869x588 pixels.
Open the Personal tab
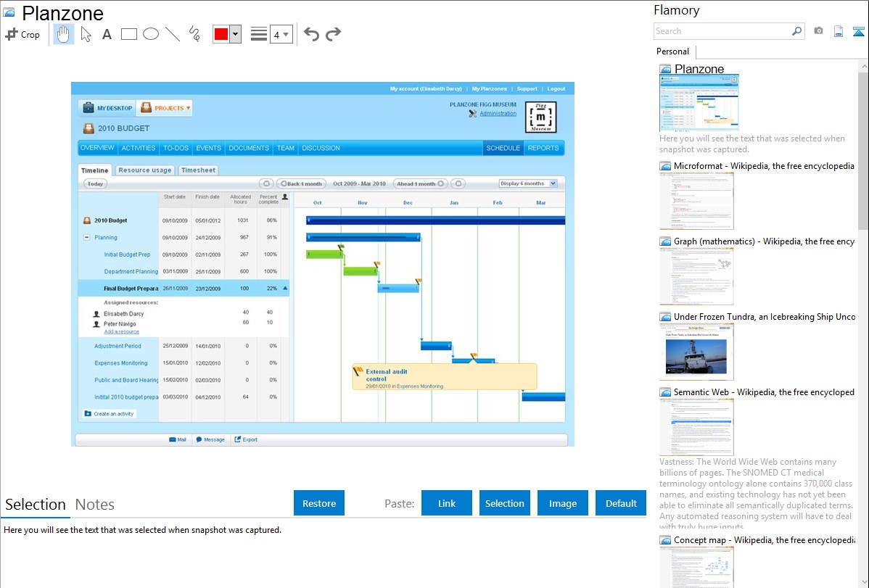click(673, 51)
